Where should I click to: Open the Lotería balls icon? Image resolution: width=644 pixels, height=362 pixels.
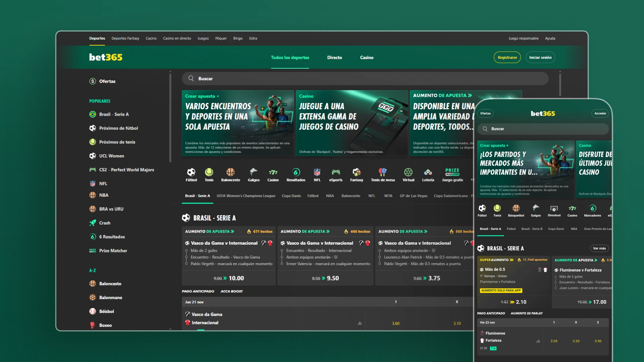tap(428, 172)
